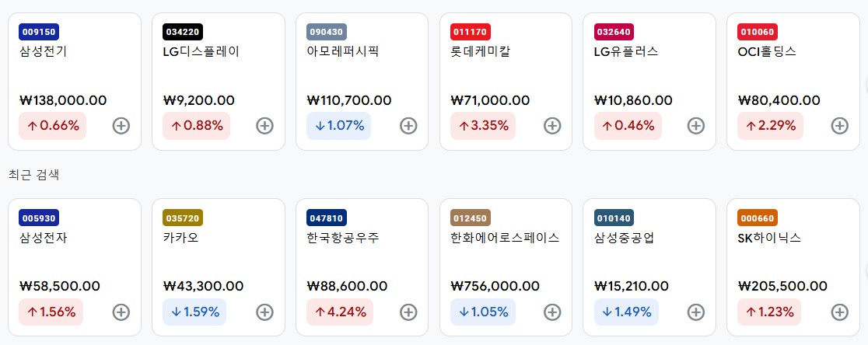This screenshot has width=868, height=345.
Task: Click plus icon on 아모레퍼시픽 card
Action: click(408, 126)
